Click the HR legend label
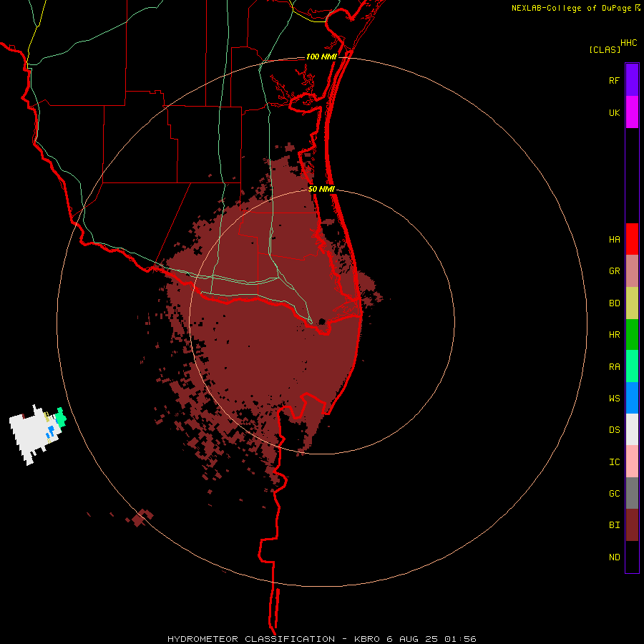The image size is (644, 644). click(614, 335)
